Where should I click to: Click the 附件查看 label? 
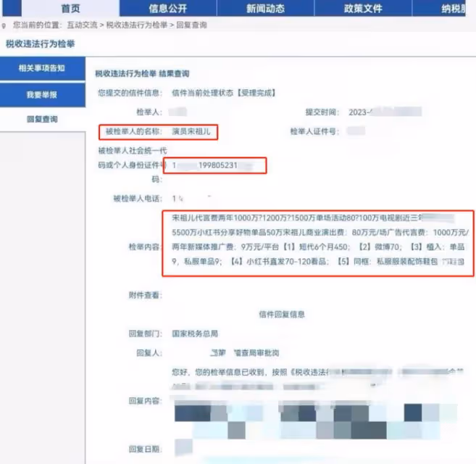(x=145, y=295)
